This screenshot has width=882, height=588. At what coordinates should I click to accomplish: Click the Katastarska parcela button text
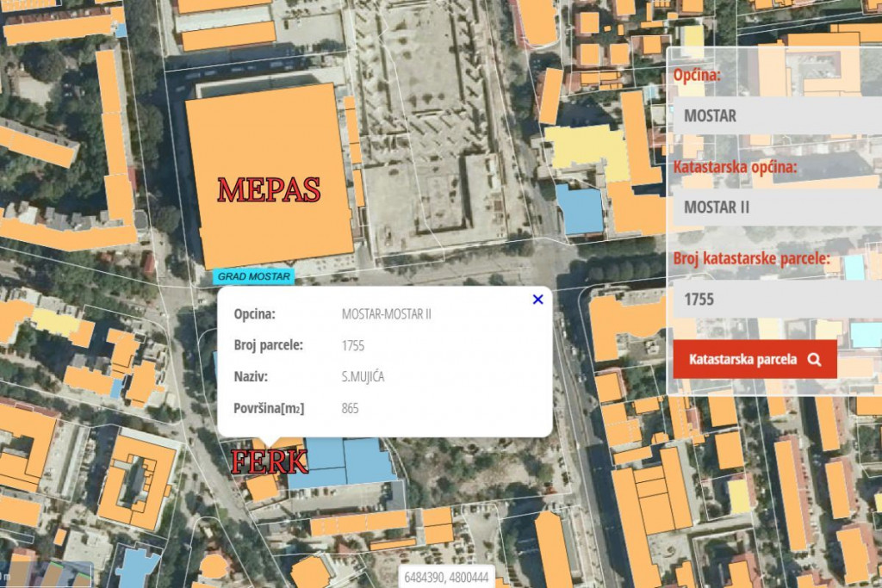click(742, 360)
